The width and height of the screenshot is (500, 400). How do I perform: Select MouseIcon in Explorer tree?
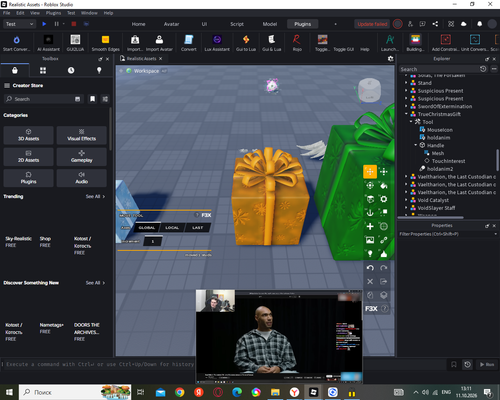click(440, 130)
